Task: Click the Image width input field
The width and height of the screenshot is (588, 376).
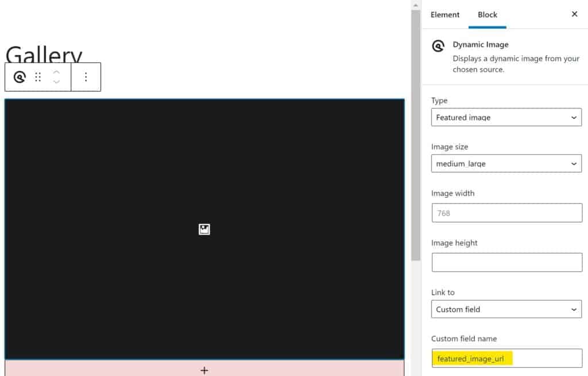Action: (x=506, y=213)
